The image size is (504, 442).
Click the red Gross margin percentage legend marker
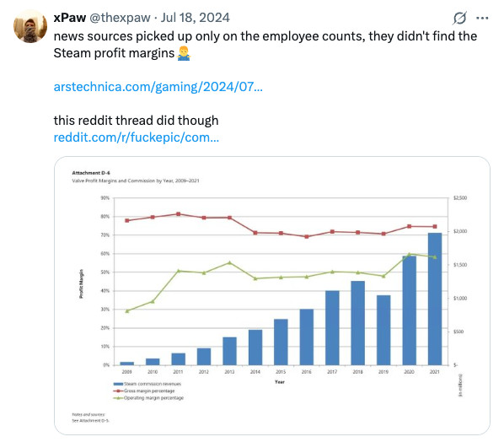[118, 391]
